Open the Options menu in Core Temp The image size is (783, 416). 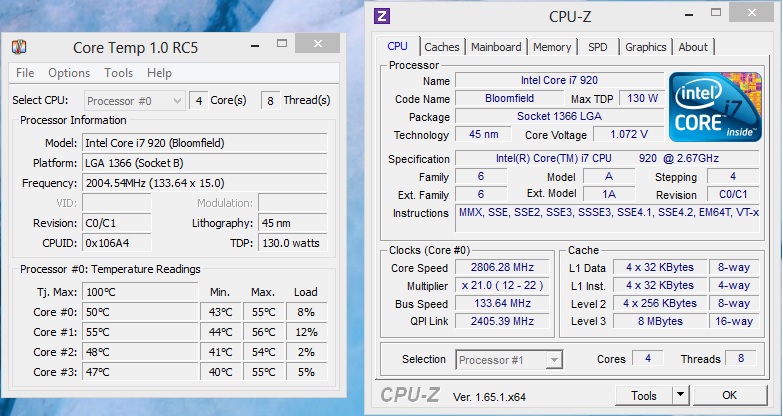pos(69,73)
